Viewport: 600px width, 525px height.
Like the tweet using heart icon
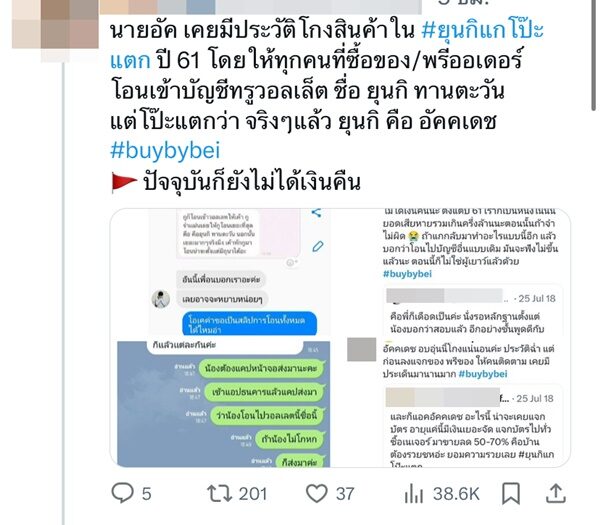(x=316, y=494)
